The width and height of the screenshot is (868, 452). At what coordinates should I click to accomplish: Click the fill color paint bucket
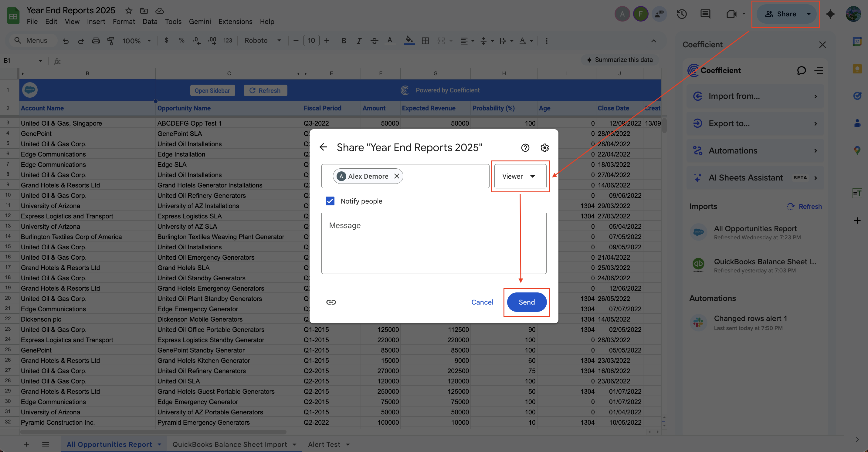click(409, 41)
